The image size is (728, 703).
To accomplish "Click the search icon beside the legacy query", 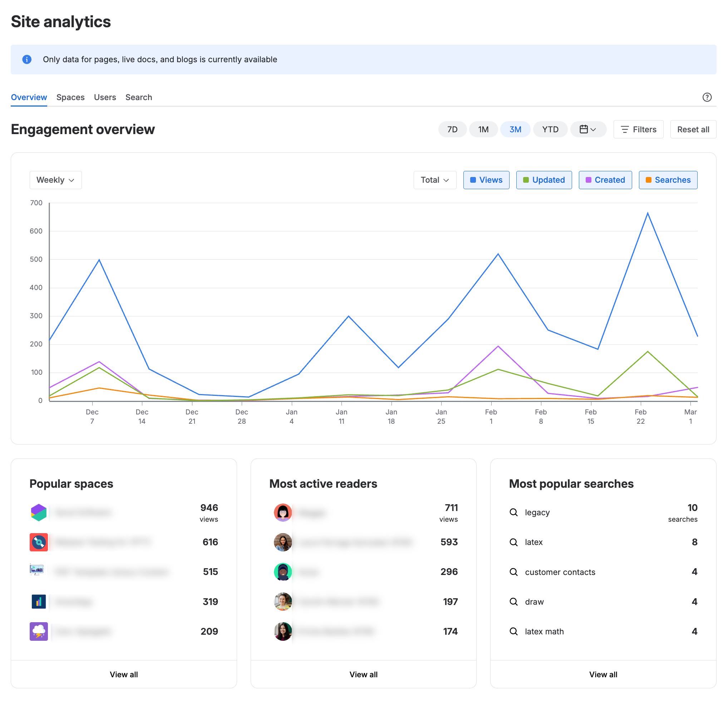I will (x=514, y=512).
